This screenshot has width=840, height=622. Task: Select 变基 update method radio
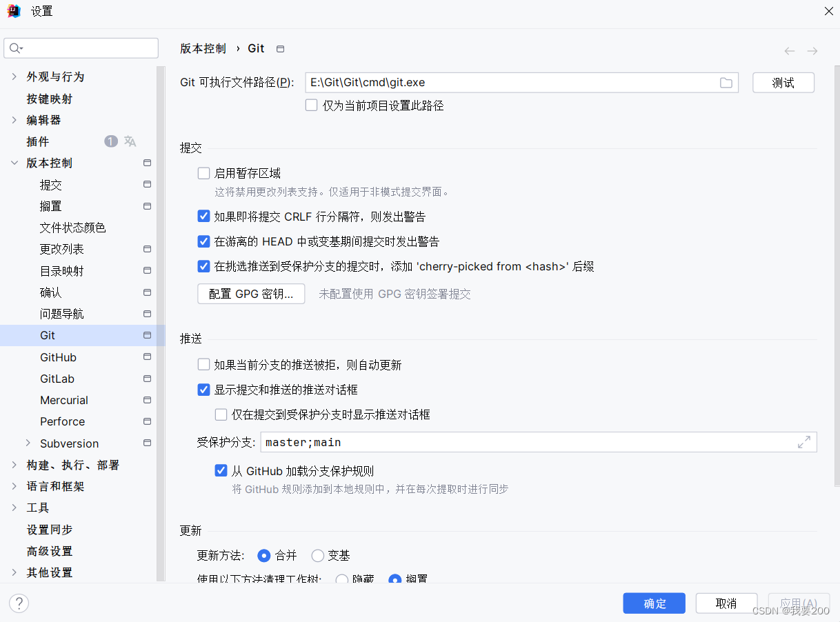click(x=317, y=555)
